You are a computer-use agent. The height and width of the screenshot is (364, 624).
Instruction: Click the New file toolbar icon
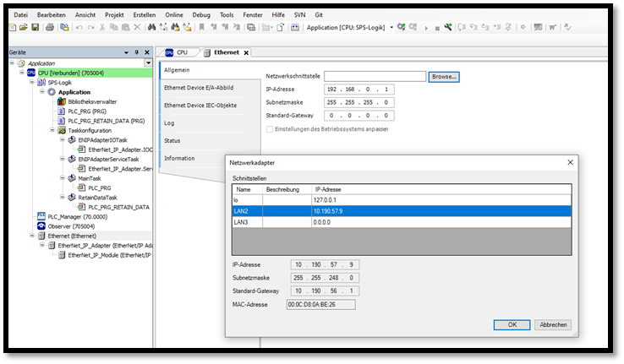pyautogui.click(x=13, y=28)
